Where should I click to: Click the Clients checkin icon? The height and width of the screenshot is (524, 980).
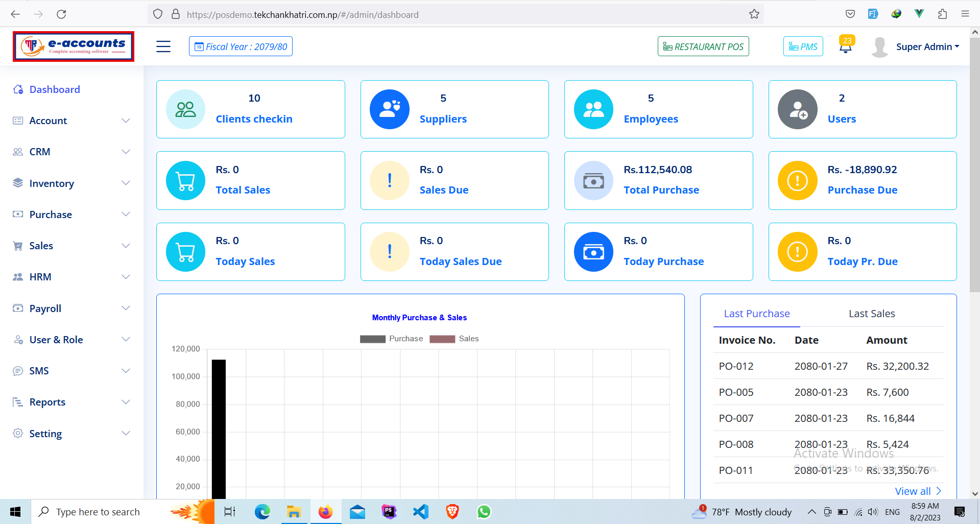pos(185,109)
